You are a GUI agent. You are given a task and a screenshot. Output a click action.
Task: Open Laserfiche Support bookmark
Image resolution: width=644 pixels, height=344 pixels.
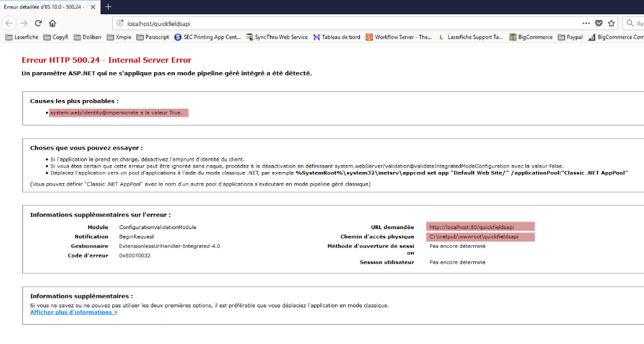click(x=470, y=37)
